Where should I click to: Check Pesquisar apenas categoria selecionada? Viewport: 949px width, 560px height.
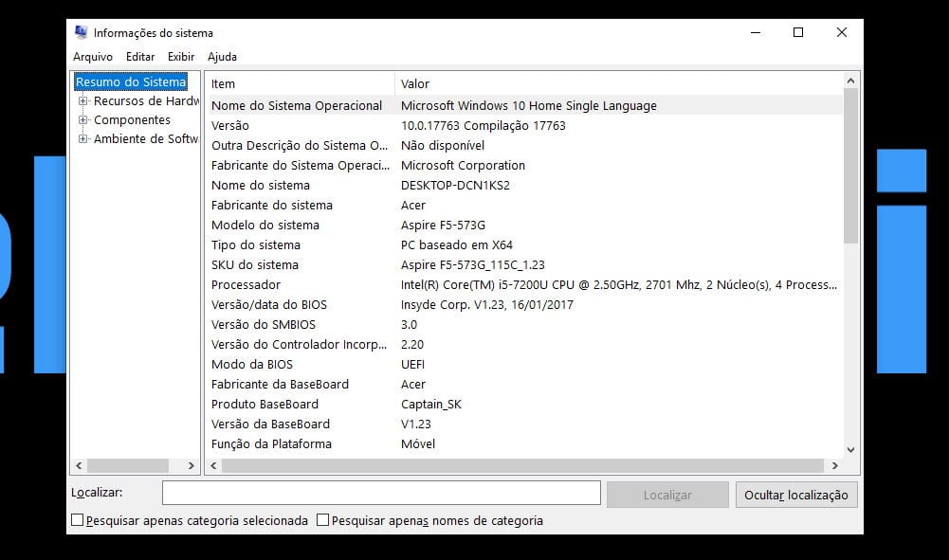pyautogui.click(x=78, y=520)
